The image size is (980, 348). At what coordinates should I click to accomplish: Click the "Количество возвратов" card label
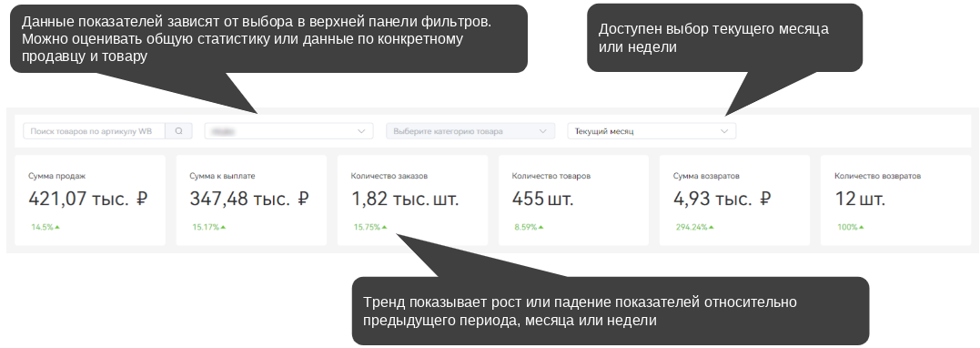pos(877,177)
